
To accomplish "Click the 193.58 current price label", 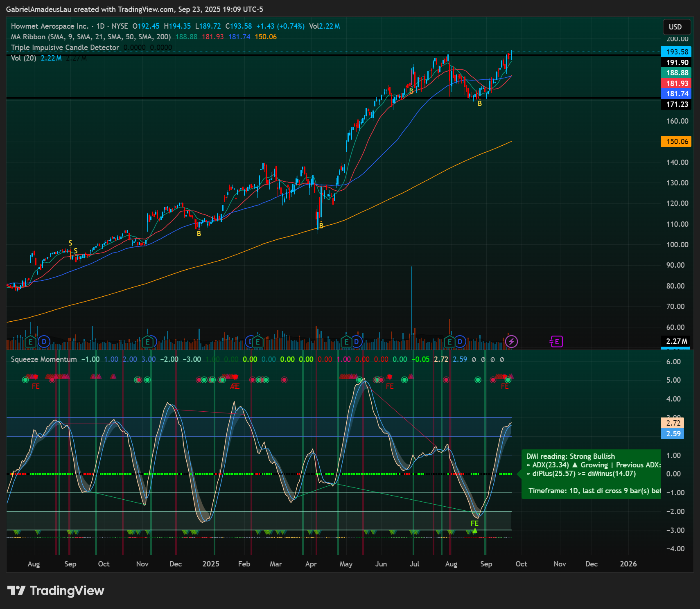I will (676, 52).
